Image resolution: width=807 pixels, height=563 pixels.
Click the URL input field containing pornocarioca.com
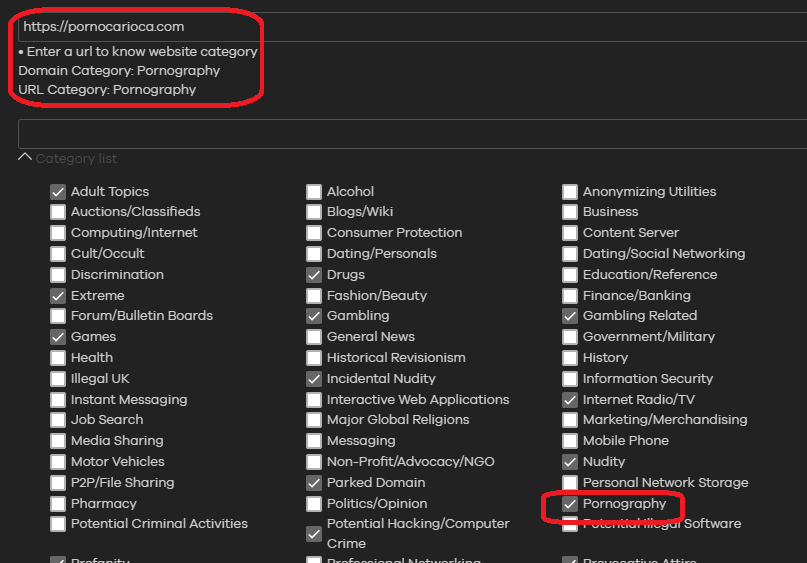(x=412, y=27)
